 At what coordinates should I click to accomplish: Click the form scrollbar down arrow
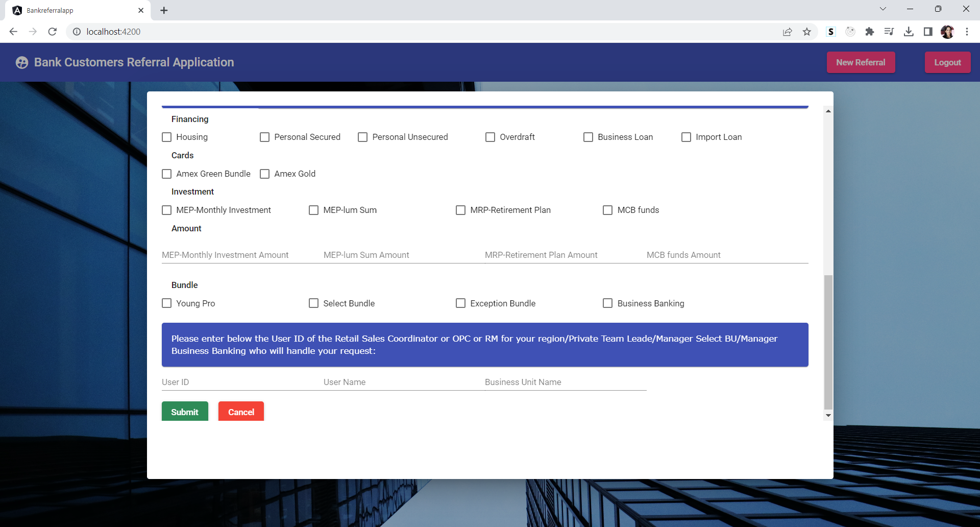[828, 415]
